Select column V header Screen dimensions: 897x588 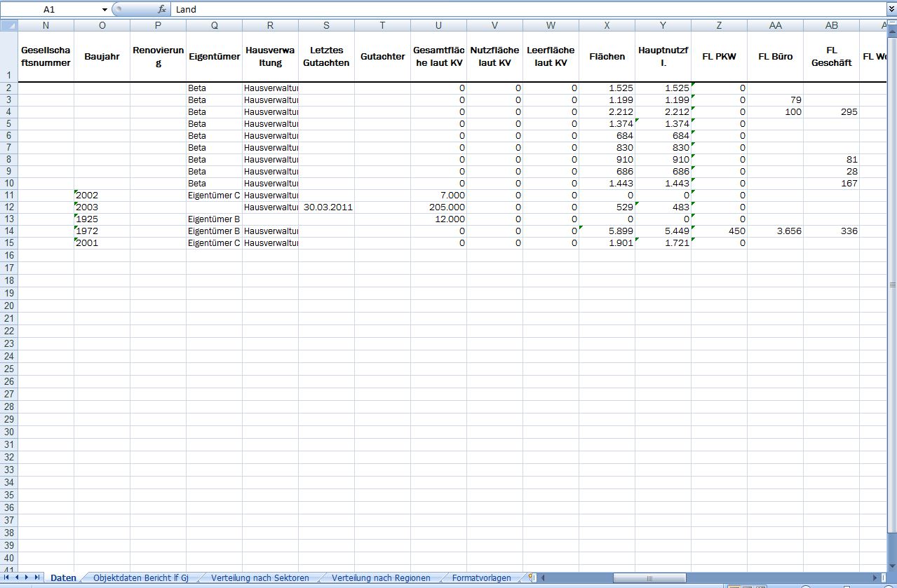point(495,25)
